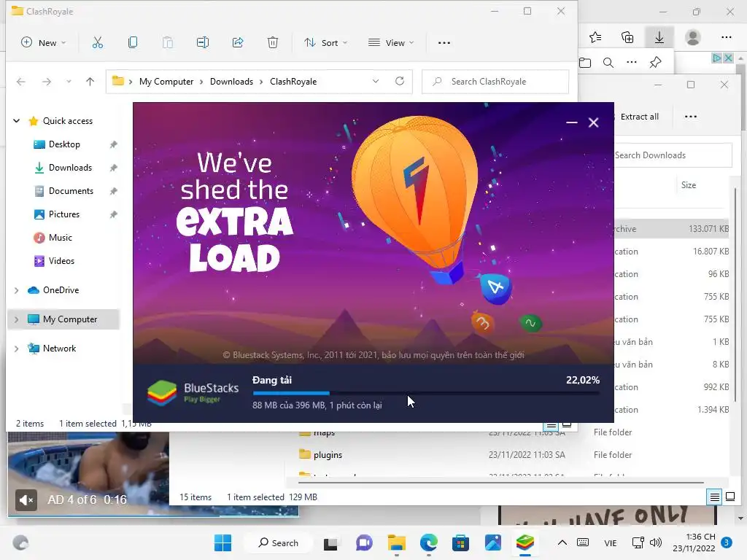Open the volume control in system tray

coord(656,542)
